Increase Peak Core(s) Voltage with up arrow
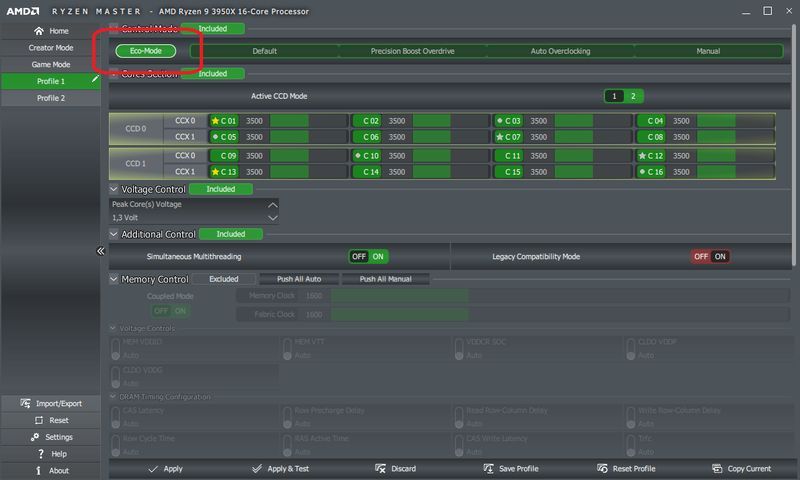800x480 pixels. tap(273, 205)
